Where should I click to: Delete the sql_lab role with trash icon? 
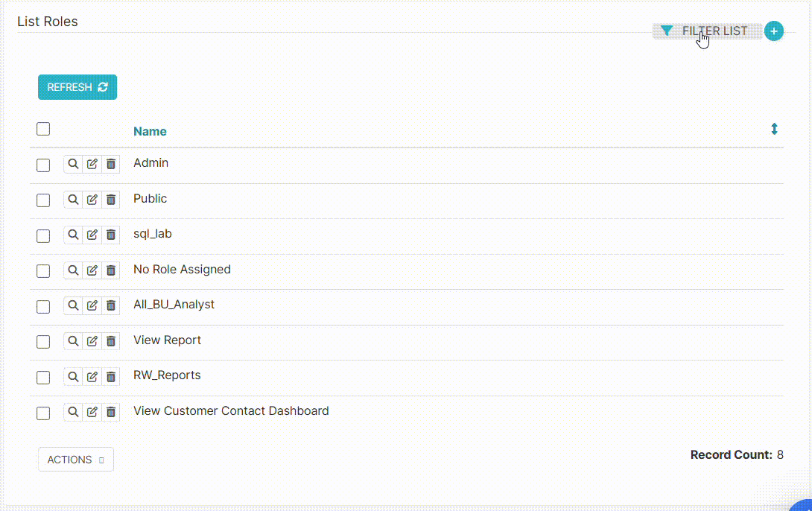[x=111, y=235]
